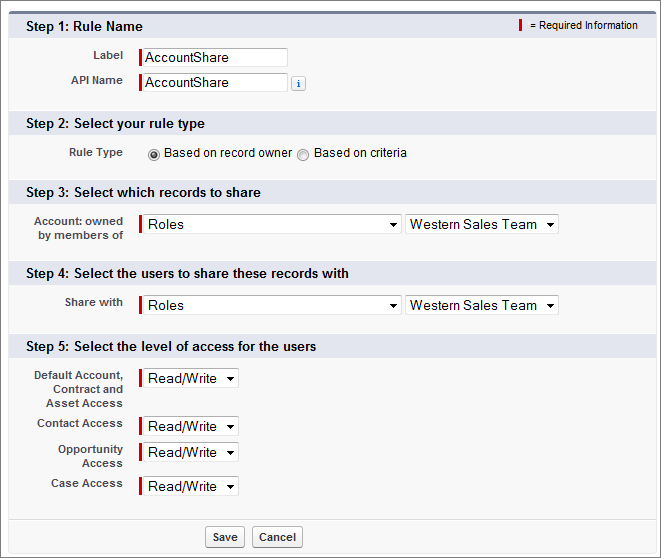This screenshot has width=661, height=558.
Task: Focus the API Name input field
Action: pyautogui.click(x=215, y=83)
